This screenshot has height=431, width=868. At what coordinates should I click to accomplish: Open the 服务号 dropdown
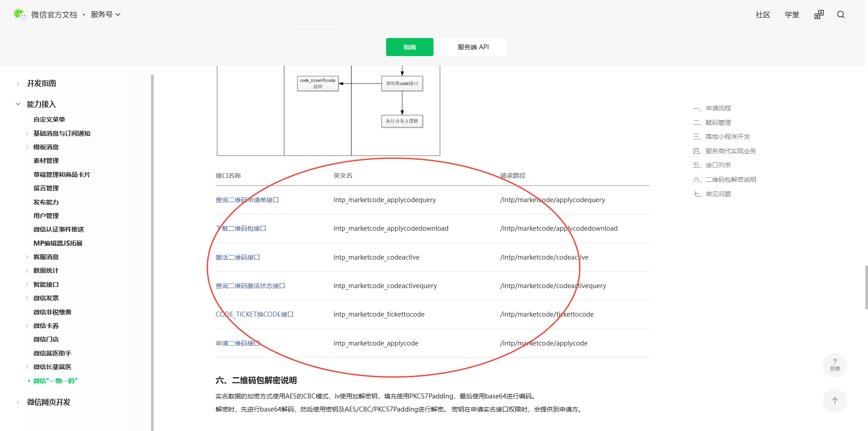[x=106, y=14]
